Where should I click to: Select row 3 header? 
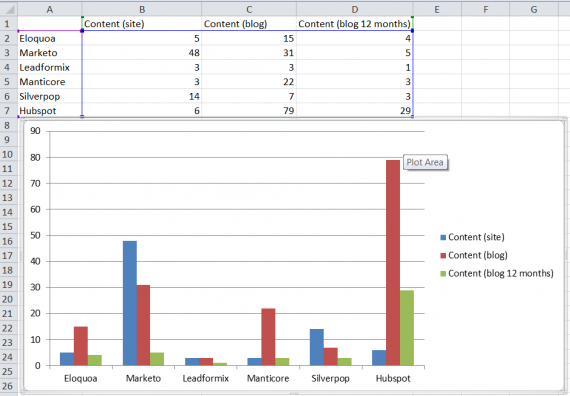click(x=8, y=53)
